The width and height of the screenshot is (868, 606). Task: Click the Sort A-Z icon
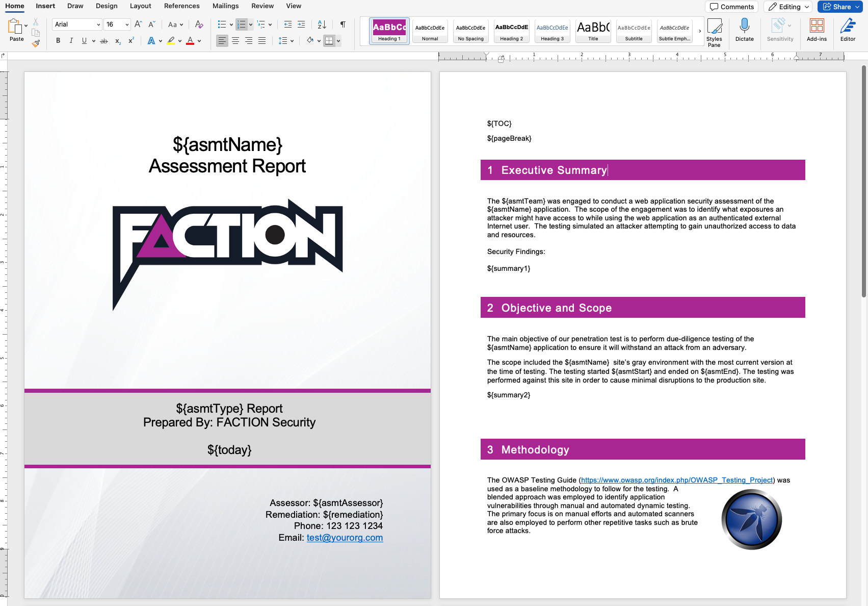pyautogui.click(x=322, y=24)
